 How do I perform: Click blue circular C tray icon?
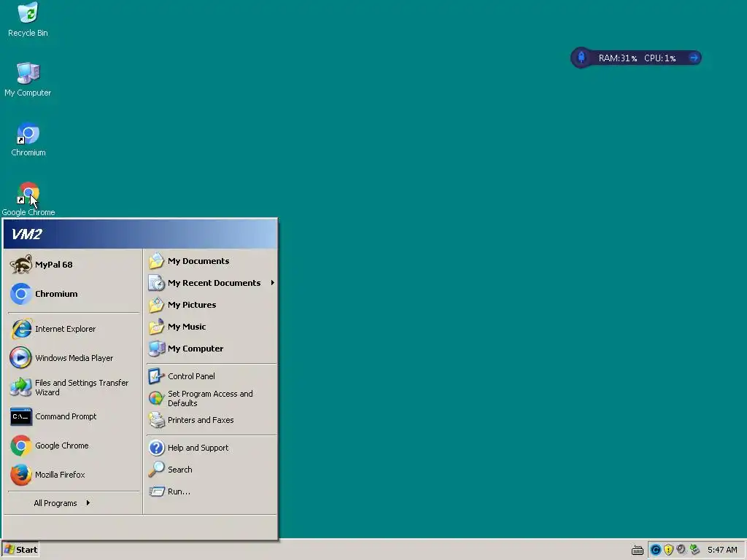[x=656, y=550]
